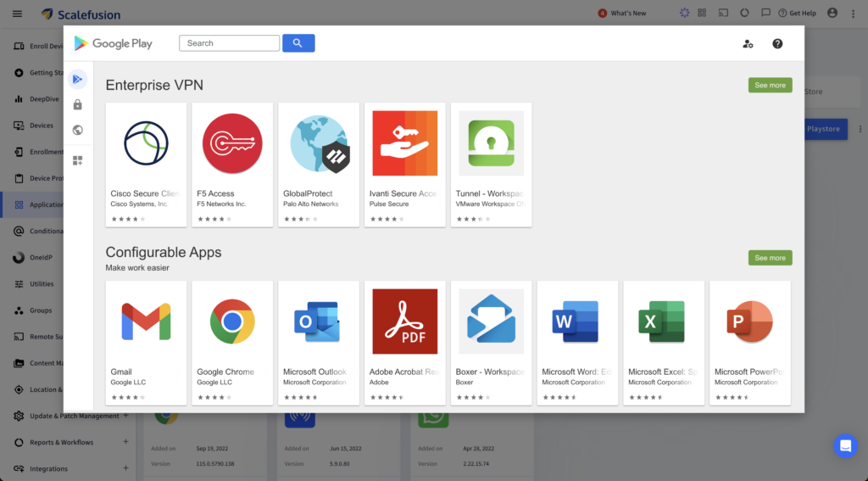
Task: Open Get Help
Action: (797, 14)
